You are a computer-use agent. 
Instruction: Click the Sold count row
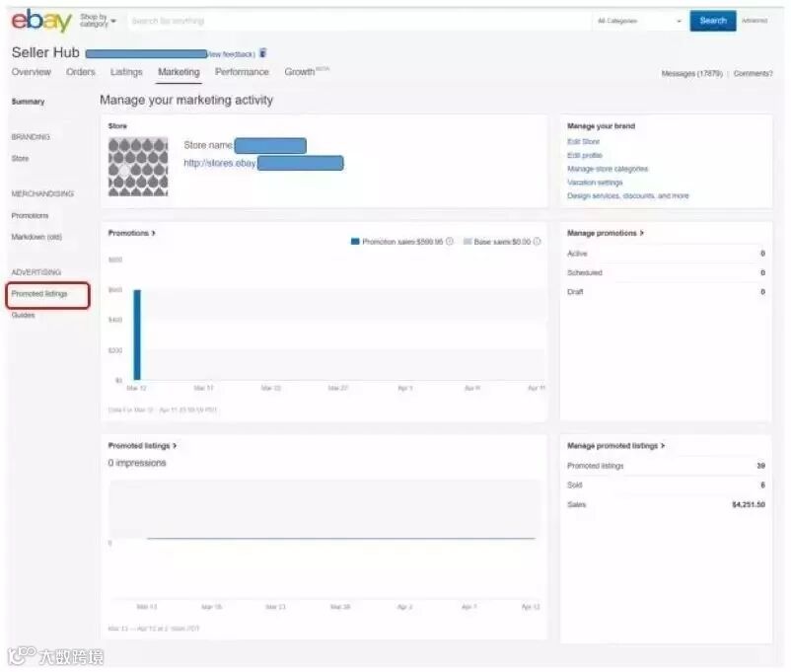pyautogui.click(x=666, y=485)
